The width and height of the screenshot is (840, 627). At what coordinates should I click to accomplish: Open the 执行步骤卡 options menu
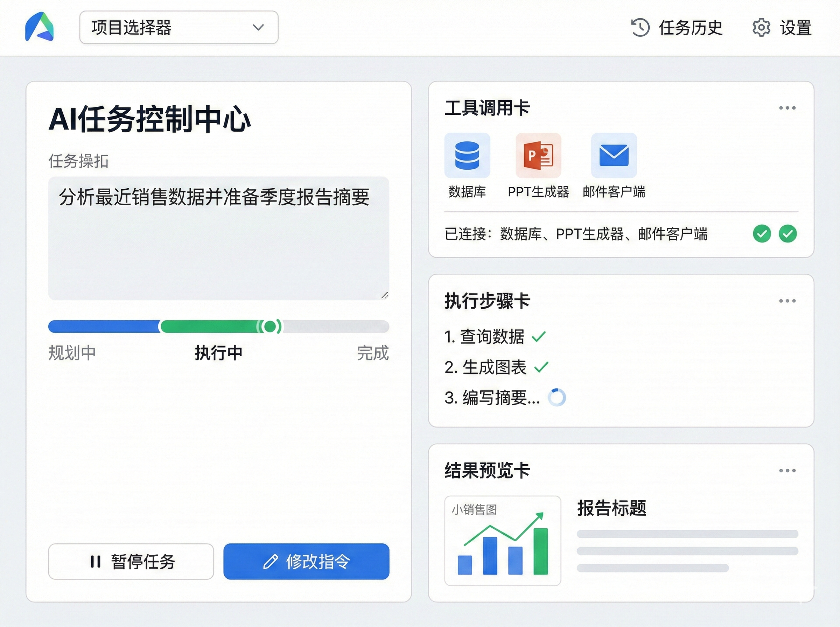point(787,300)
